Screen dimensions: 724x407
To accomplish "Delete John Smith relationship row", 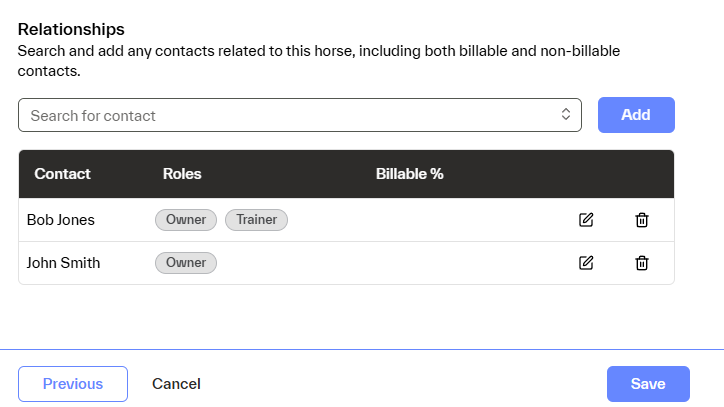I will [x=642, y=263].
